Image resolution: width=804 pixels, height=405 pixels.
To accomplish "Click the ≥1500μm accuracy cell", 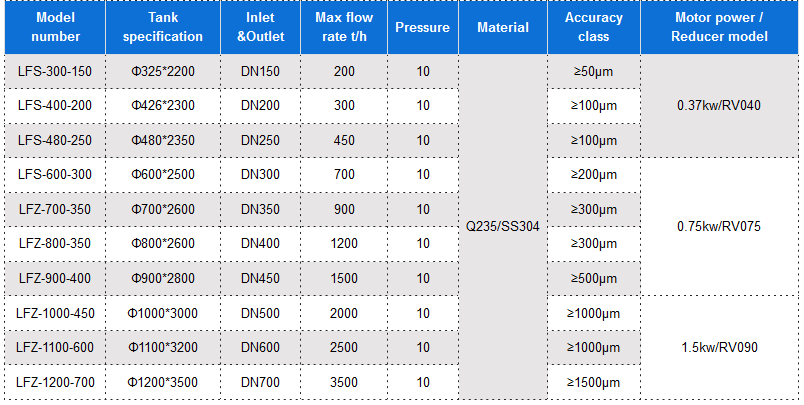I will click(x=593, y=382).
